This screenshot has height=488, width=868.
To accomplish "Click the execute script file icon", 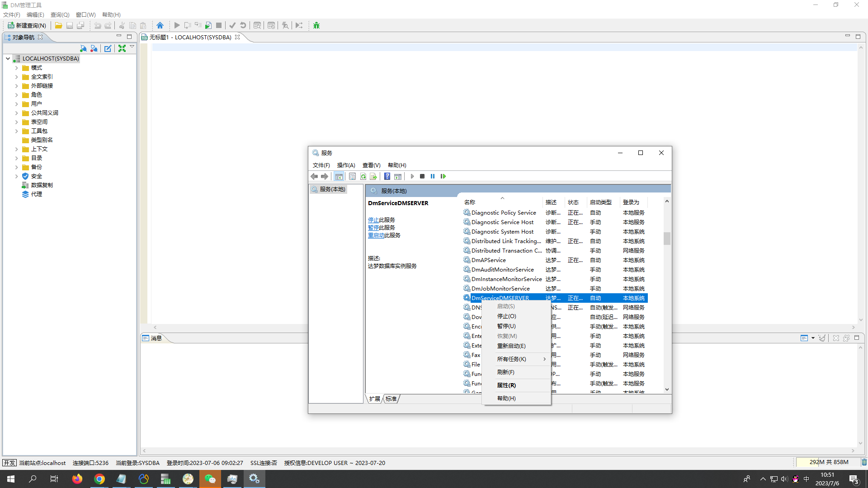I will point(208,25).
